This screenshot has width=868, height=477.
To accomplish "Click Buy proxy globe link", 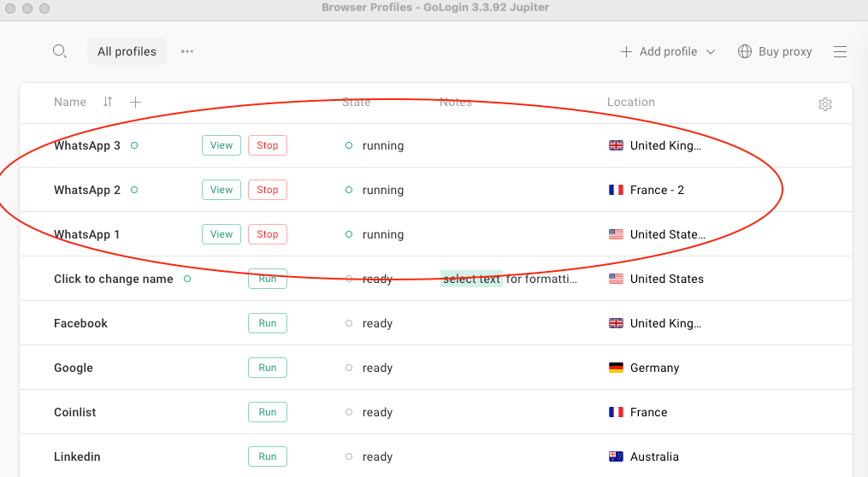I will [x=775, y=51].
